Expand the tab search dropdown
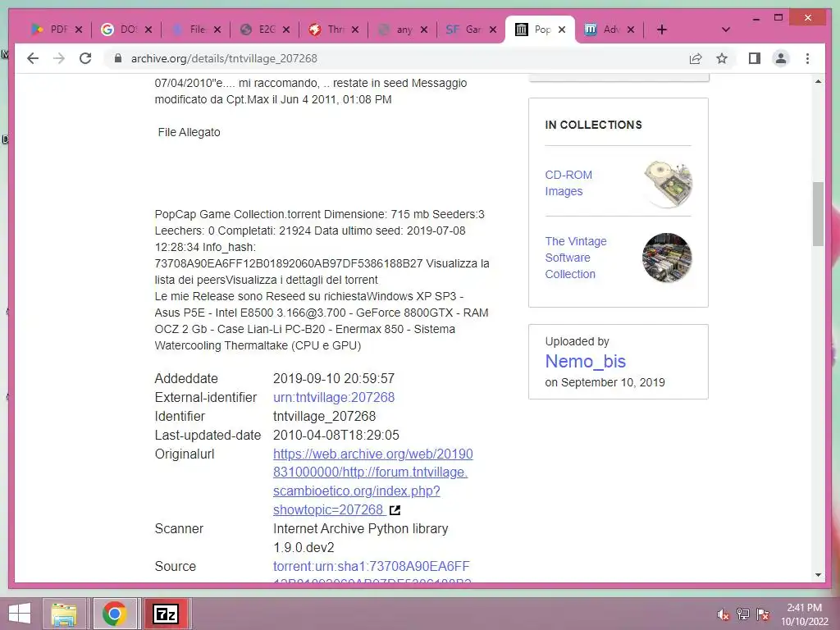840x630 pixels. tap(726, 30)
